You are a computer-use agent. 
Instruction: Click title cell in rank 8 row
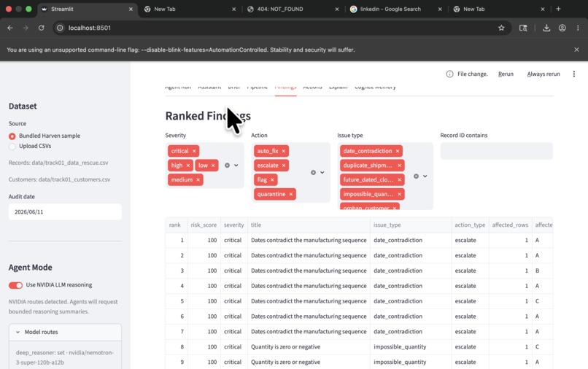pyautogui.click(x=309, y=347)
